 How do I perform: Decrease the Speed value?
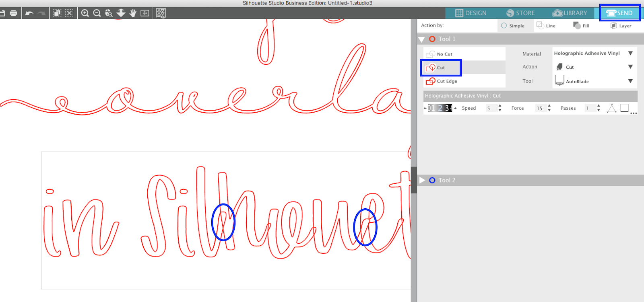(500, 110)
